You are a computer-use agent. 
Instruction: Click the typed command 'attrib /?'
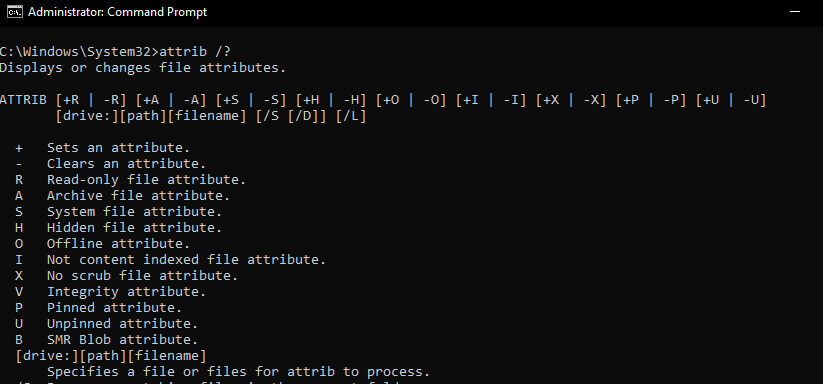[x=195, y=52]
